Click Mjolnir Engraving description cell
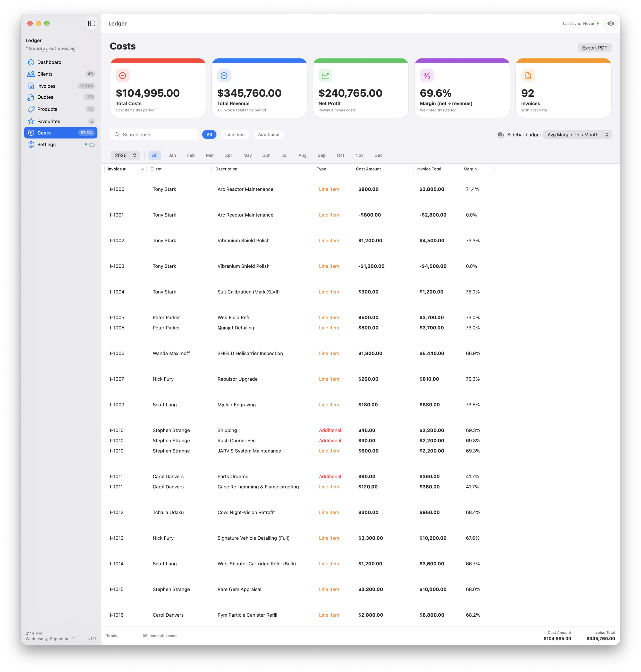641x672 pixels. coord(236,405)
